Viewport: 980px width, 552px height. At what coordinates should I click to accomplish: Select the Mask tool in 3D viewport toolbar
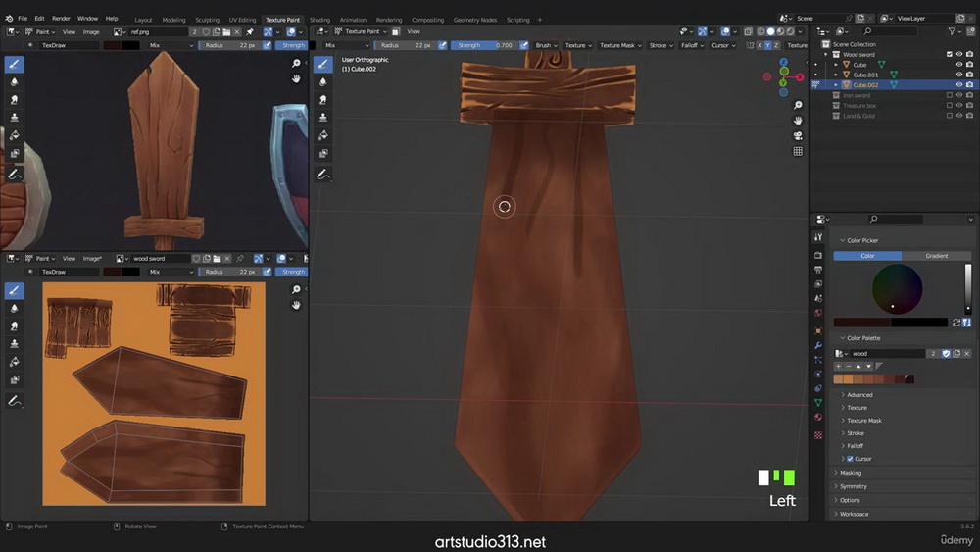tap(323, 153)
